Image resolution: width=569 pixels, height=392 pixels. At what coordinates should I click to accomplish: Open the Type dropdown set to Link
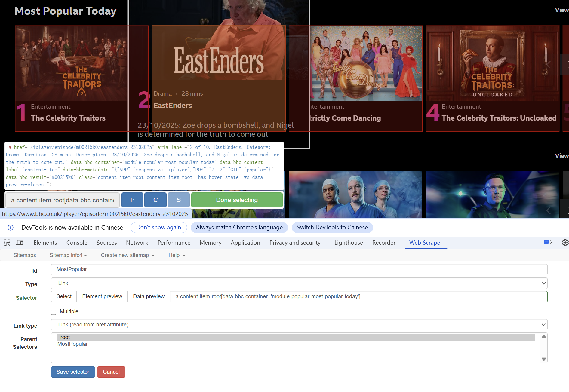pyautogui.click(x=299, y=283)
